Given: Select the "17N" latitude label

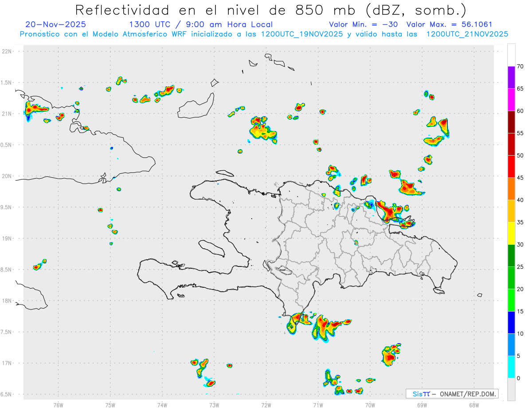Looking at the screenshot, I should (7, 363).
